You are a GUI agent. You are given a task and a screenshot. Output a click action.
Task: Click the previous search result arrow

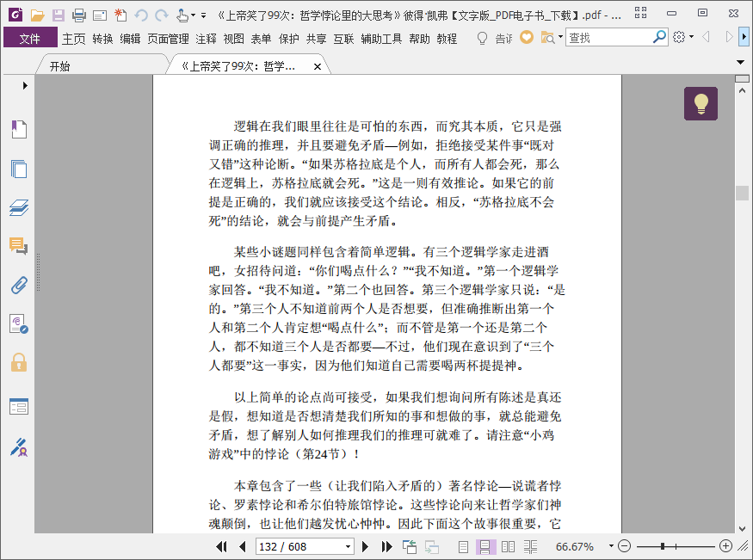click(707, 36)
